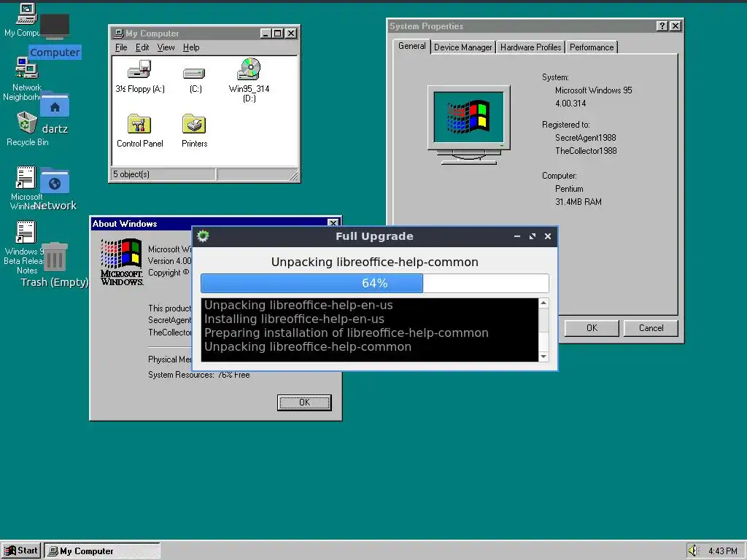Click the Full Upgrade gear icon
The height and width of the screenshot is (560, 747).
(x=203, y=236)
